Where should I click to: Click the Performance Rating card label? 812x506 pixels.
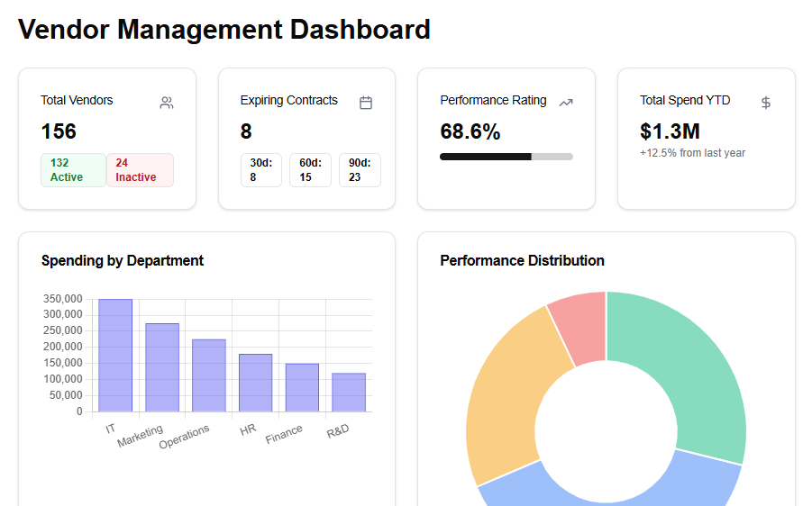pyautogui.click(x=493, y=100)
